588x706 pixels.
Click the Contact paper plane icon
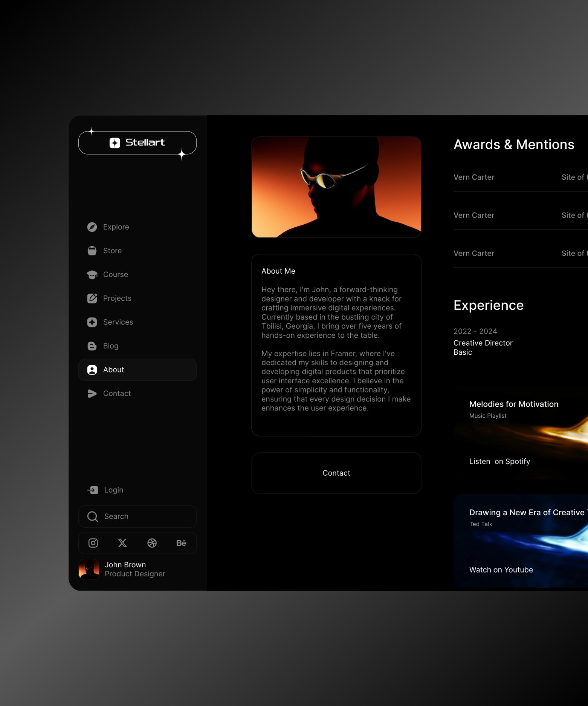92,394
